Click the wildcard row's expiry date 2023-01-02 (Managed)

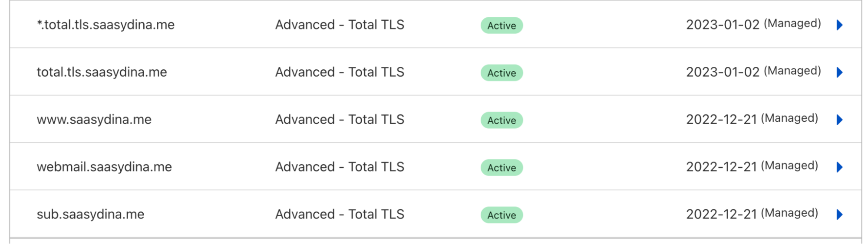(x=753, y=24)
